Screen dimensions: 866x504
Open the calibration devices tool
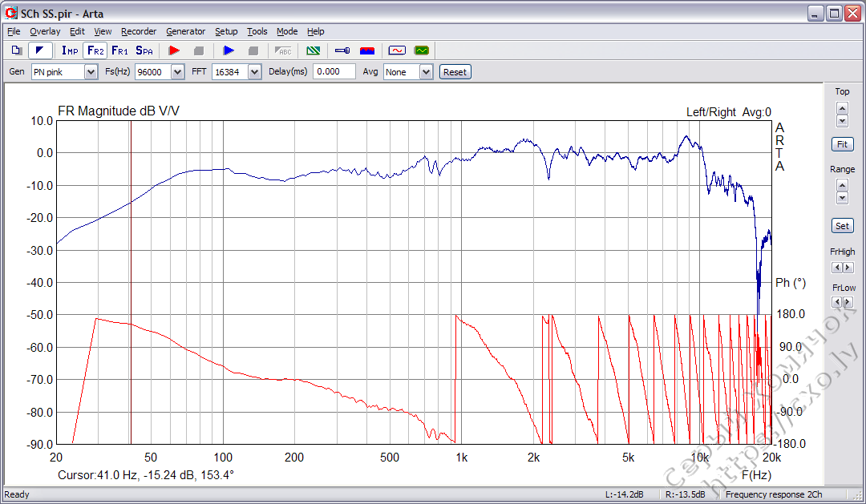pos(340,50)
